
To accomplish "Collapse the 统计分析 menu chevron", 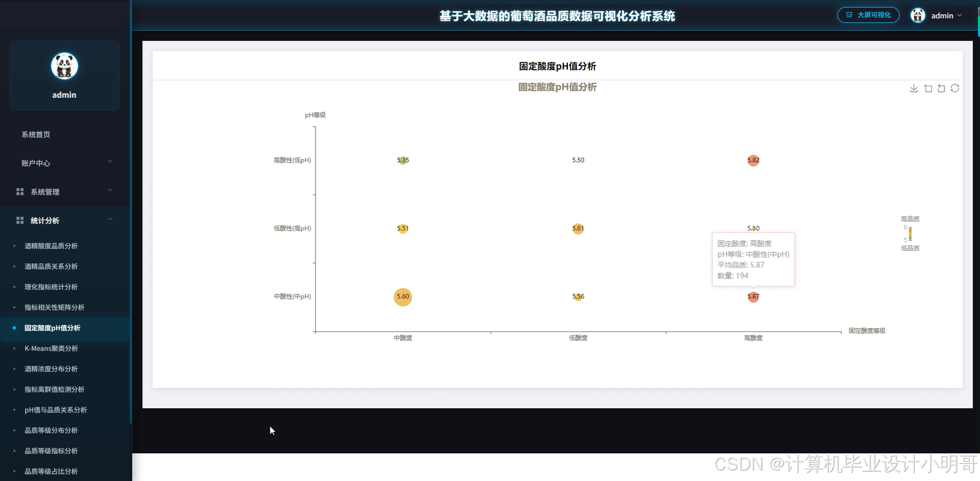I will coord(110,219).
